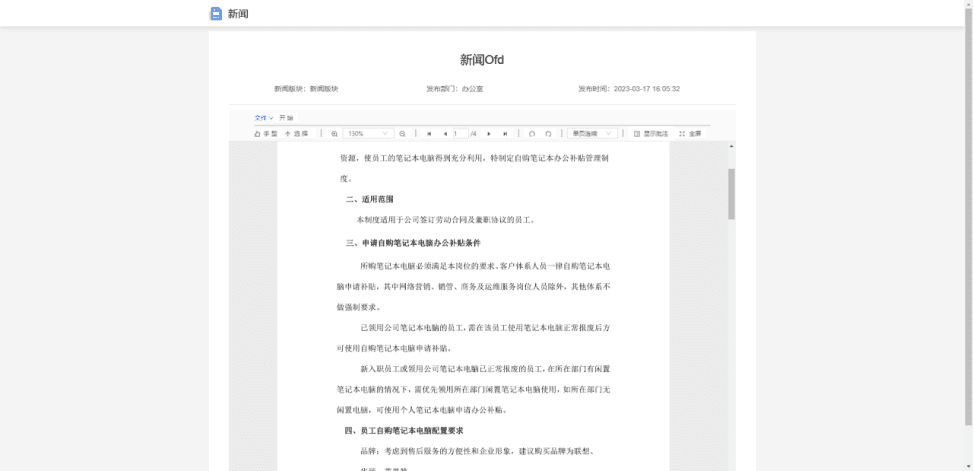Click the page number input field

[x=461, y=134]
